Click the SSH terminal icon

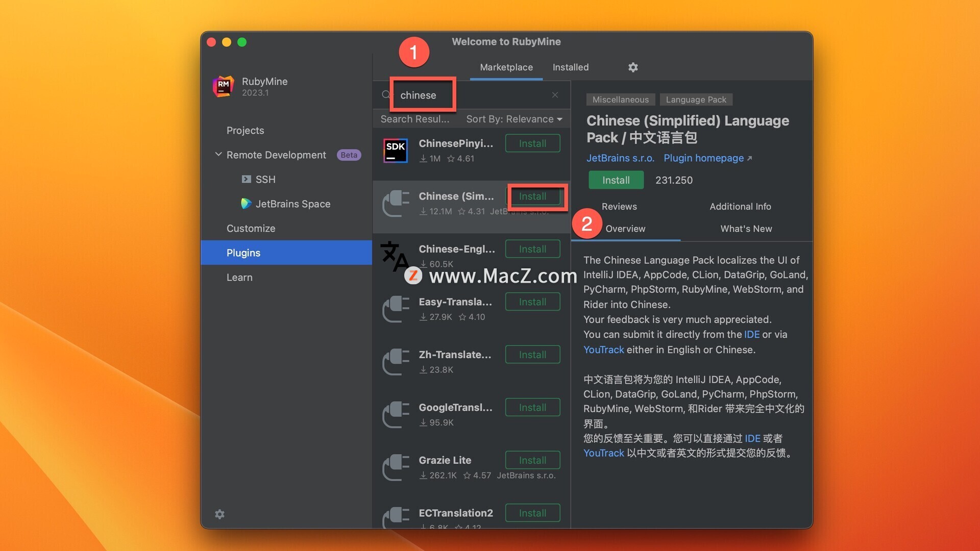pyautogui.click(x=246, y=179)
